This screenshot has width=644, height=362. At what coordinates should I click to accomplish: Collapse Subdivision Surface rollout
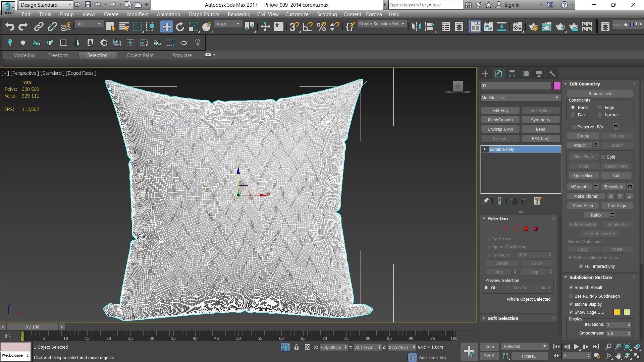click(x=566, y=278)
